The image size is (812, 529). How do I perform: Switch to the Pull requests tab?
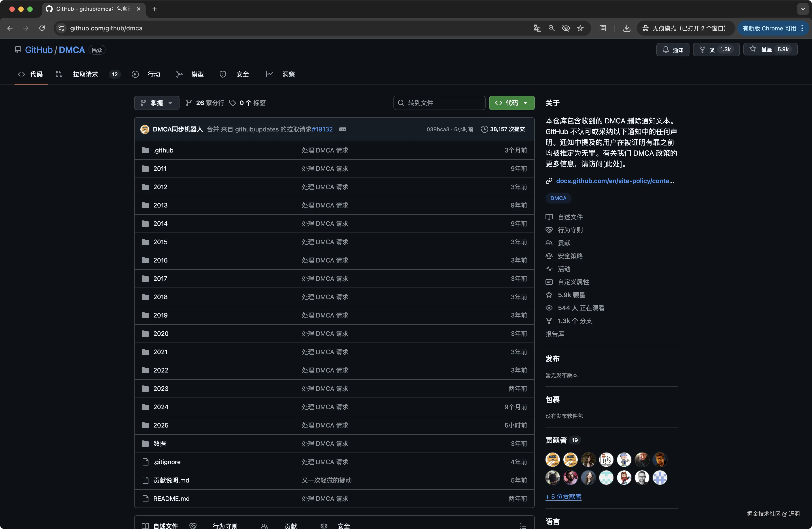click(x=85, y=74)
